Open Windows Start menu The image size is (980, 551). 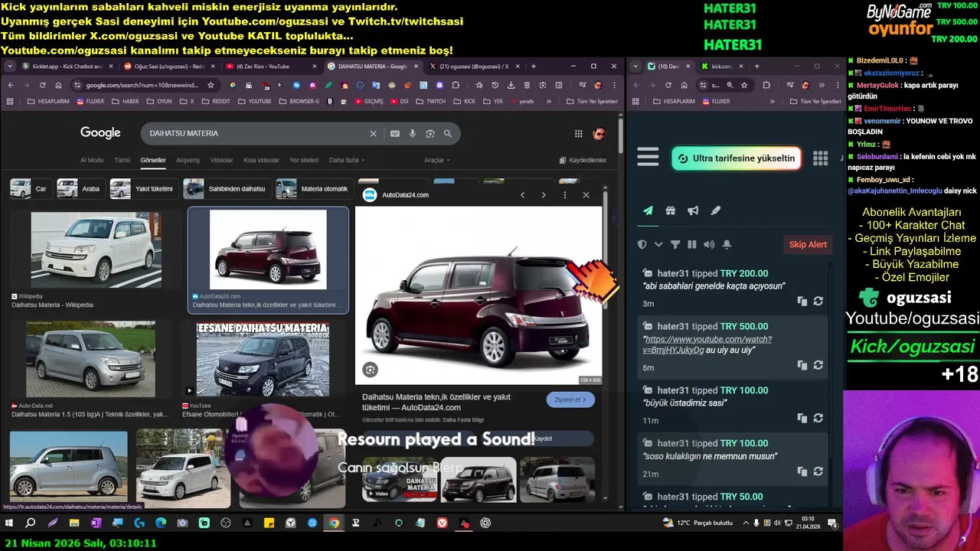[9, 523]
